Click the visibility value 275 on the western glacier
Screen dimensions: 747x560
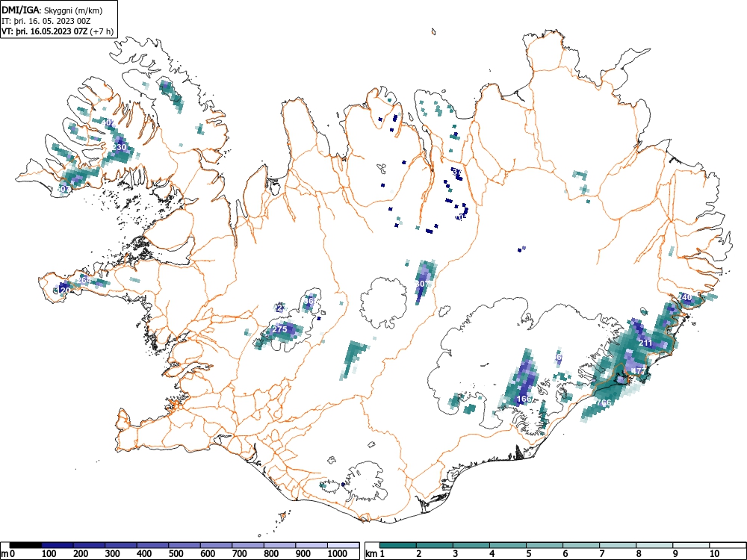click(279, 329)
